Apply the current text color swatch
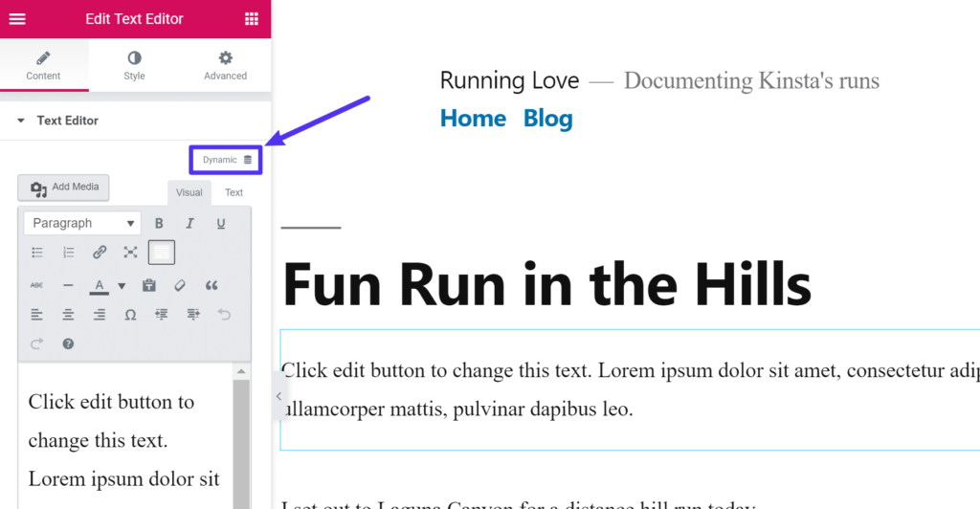Screen dimensions: 980x509 [99, 285]
